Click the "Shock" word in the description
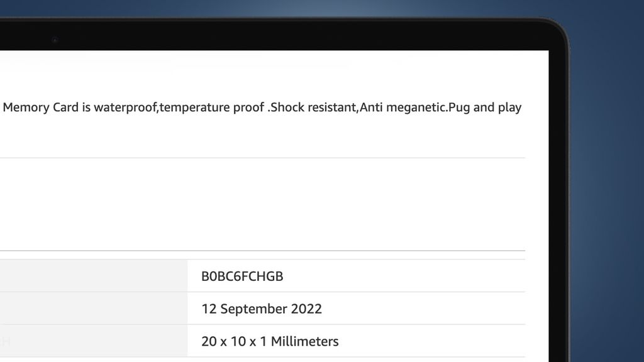The height and width of the screenshot is (362, 644). point(287,107)
